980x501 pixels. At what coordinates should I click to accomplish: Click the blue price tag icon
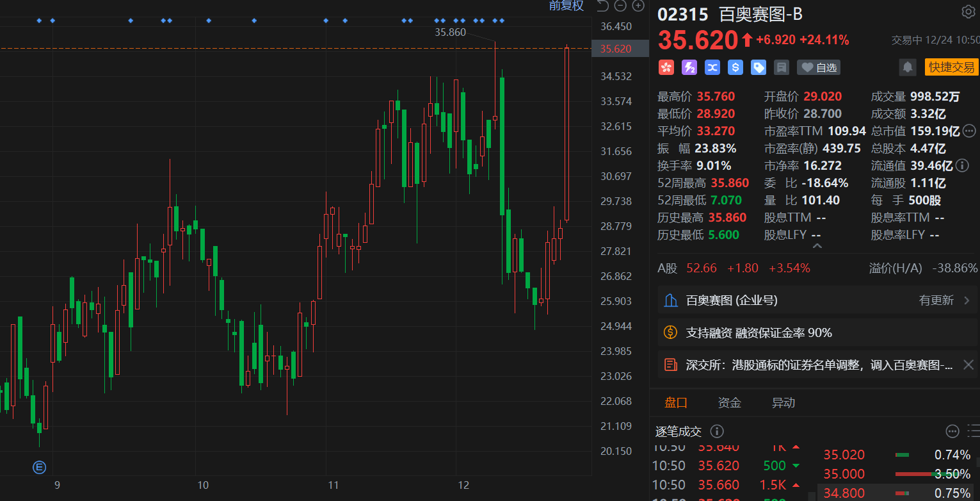point(759,67)
